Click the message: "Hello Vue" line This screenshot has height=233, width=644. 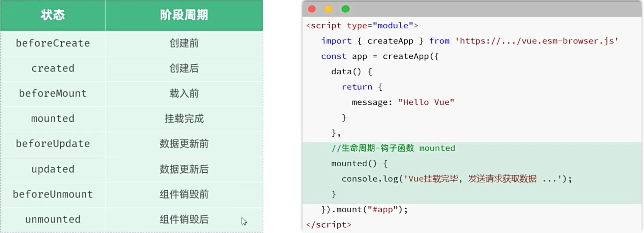click(x=403, y=102)
